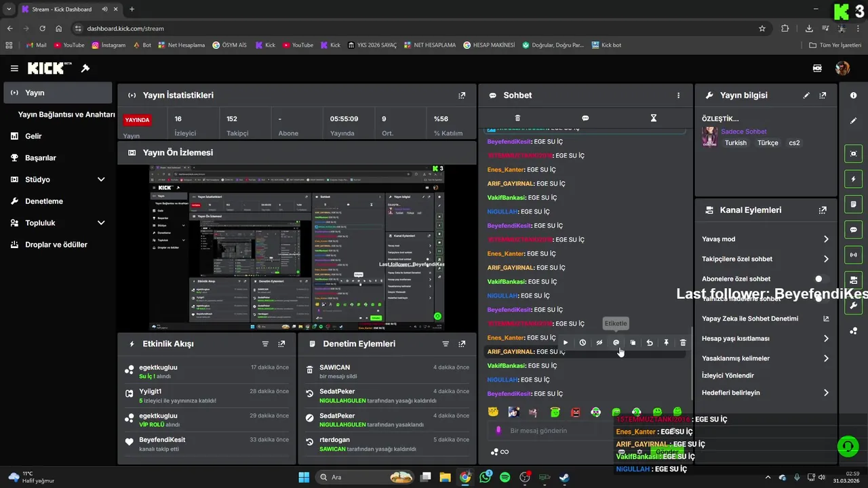Insert the red angry face emote

(576, 412)
